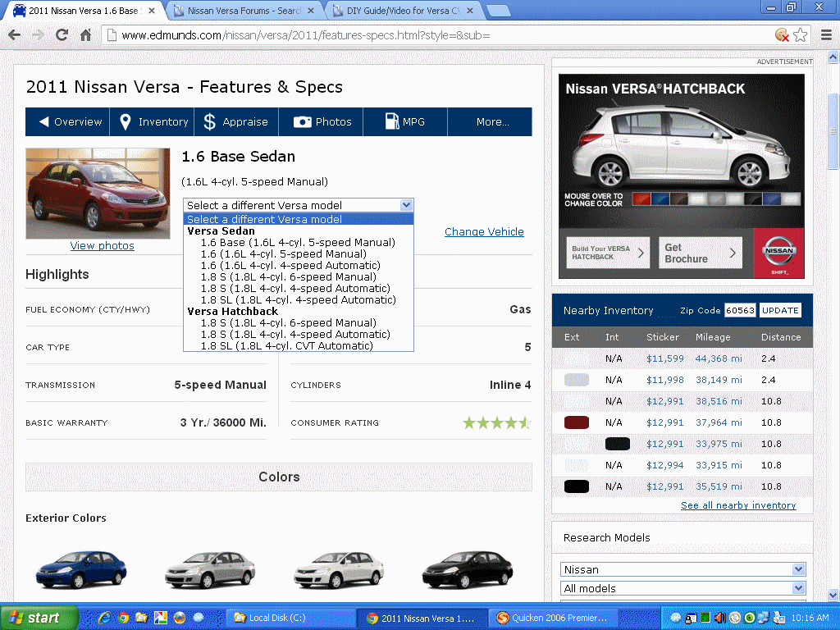Screen dimensions: 840x630
Task: Switch to Quicken 2006 Premier taskbar window
Action: click(x=553, y=618)
